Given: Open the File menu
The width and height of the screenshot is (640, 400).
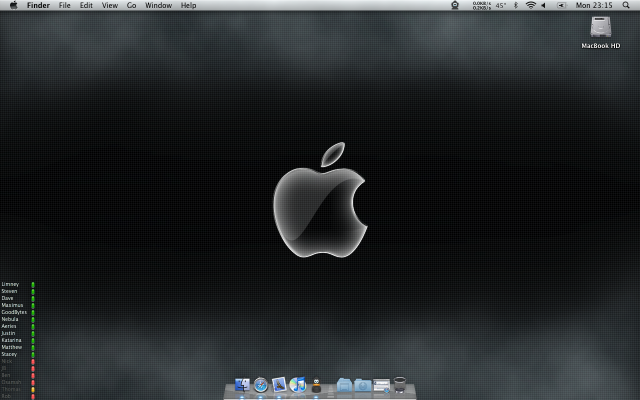Looking at the screenshot, I should tap(64, 5).
